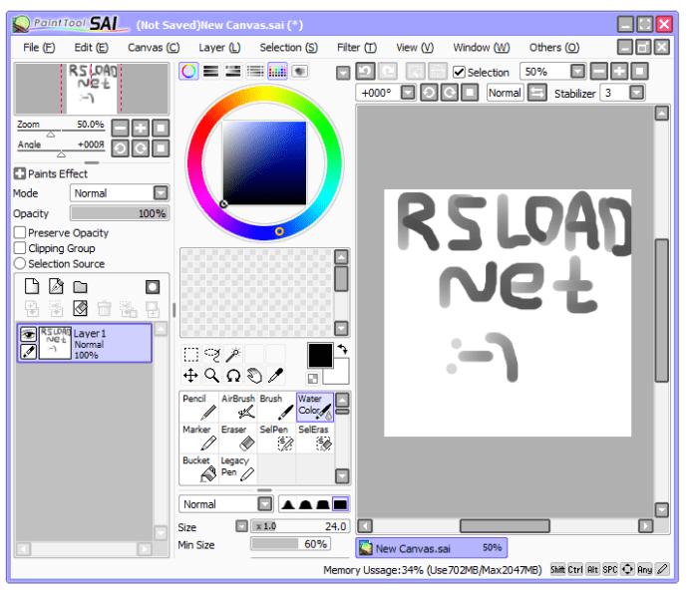Open the Others menu
700x598 pixels.
pyautogui.click(x=554, y=48)
